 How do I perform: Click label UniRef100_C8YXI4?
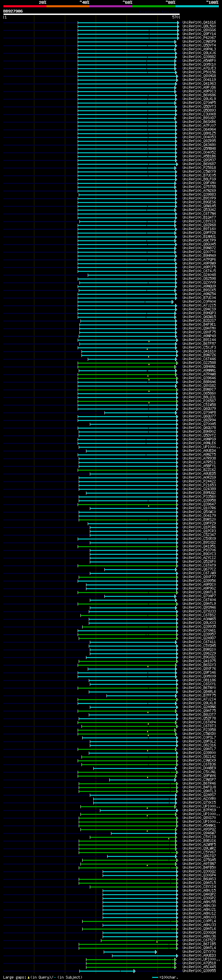[x=199, y=886]
